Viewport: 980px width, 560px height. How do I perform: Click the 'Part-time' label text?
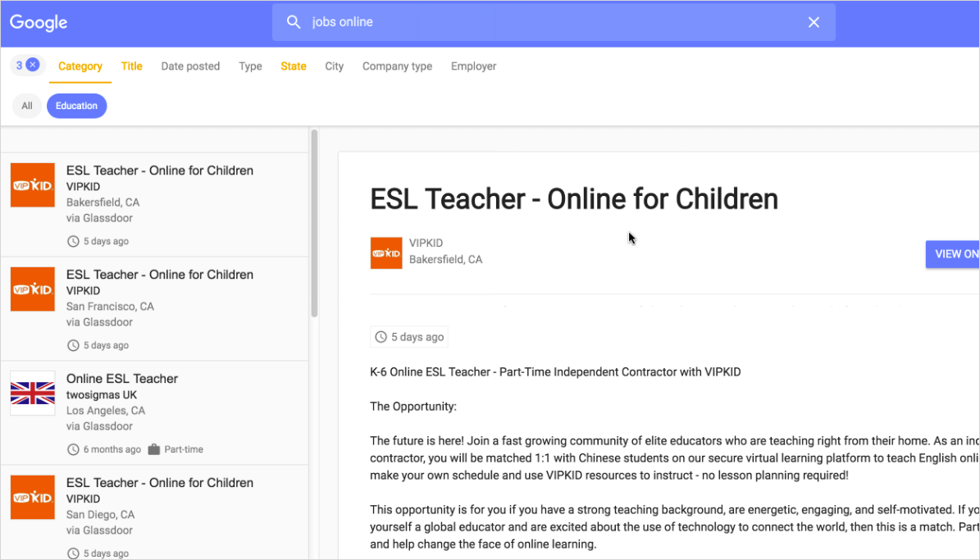[x=184, y=449]
